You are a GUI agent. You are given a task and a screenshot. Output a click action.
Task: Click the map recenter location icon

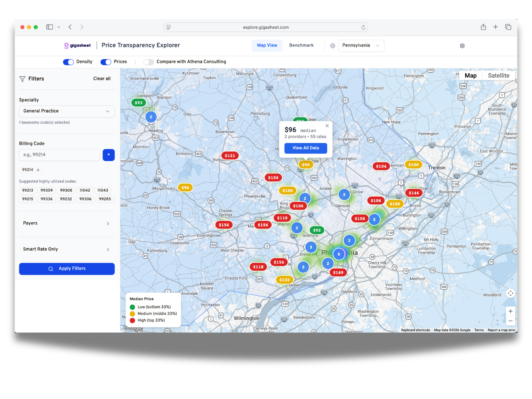(x=510, y=293)
